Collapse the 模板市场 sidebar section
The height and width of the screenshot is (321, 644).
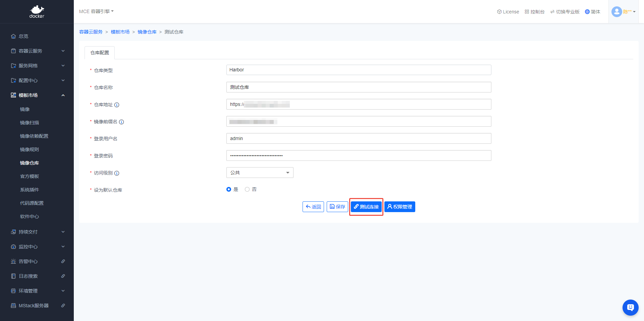point(63,95)
